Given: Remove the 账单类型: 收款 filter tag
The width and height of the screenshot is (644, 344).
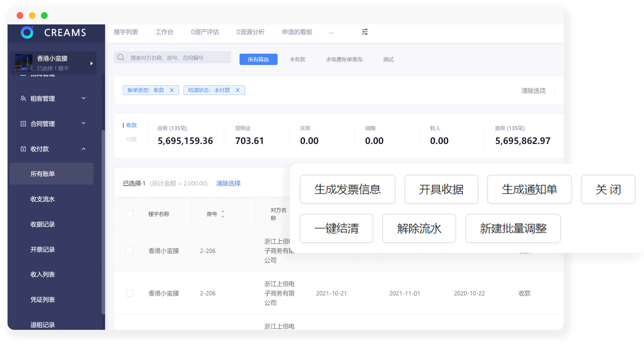Looking at the screenshot, I should coord(172,90).
